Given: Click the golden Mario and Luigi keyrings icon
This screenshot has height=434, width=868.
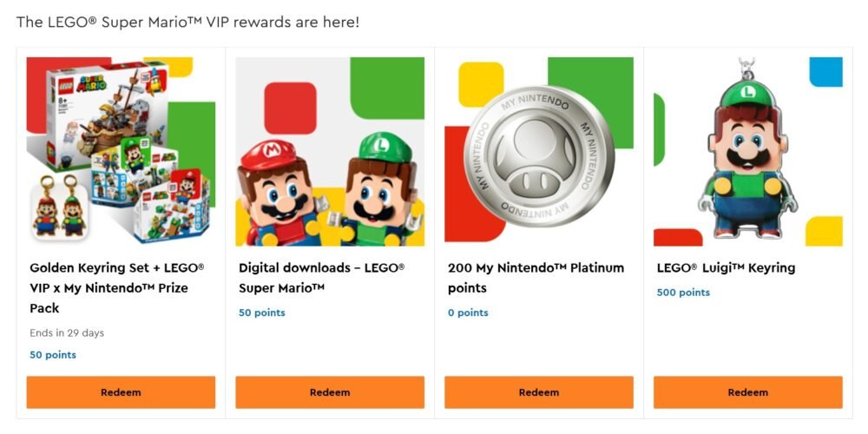Looking at the screenshot, I should (x=57, y=207).
